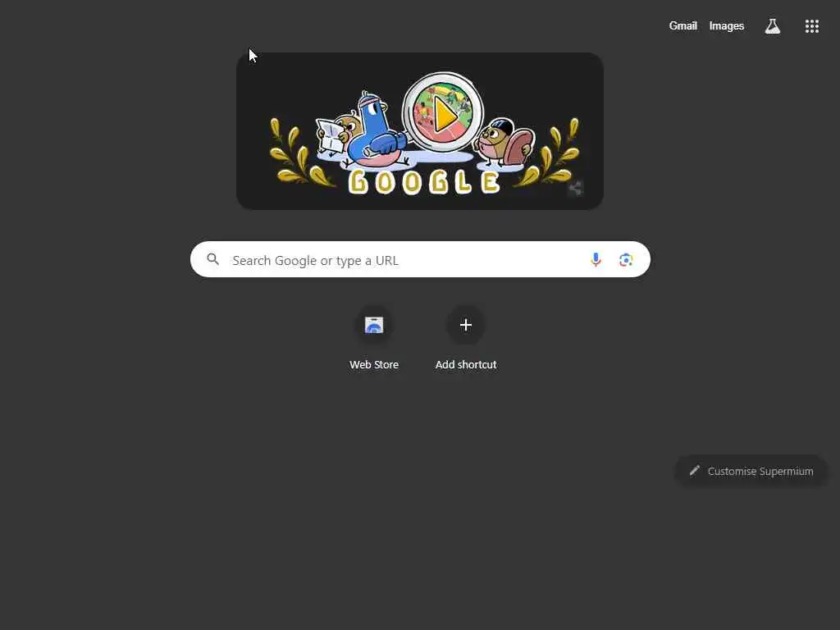Click the plus icon to add shortcut

click(466, 325)
